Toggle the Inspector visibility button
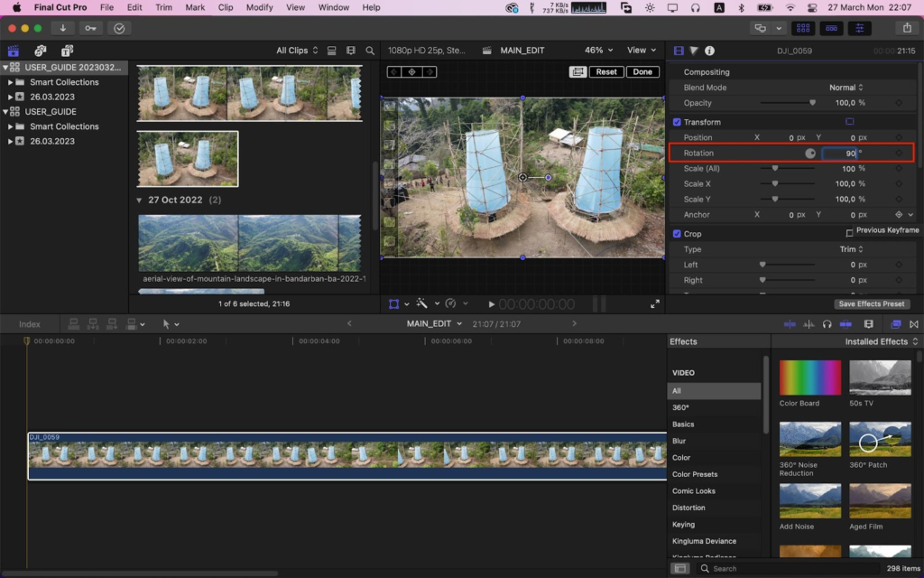Viewport: 924px width, 578px height. click(x=860, y=28)
